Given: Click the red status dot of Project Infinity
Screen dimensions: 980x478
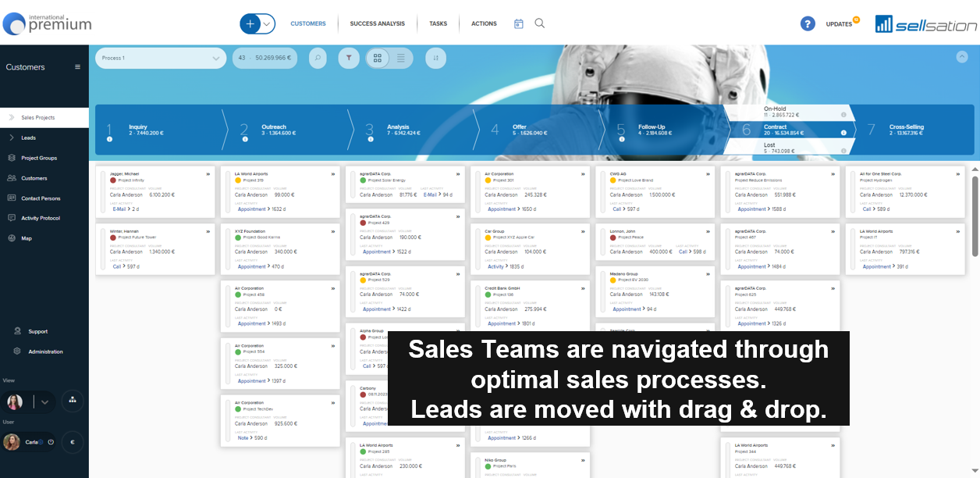Looking at the screenshot, I should tap(113, 180).
